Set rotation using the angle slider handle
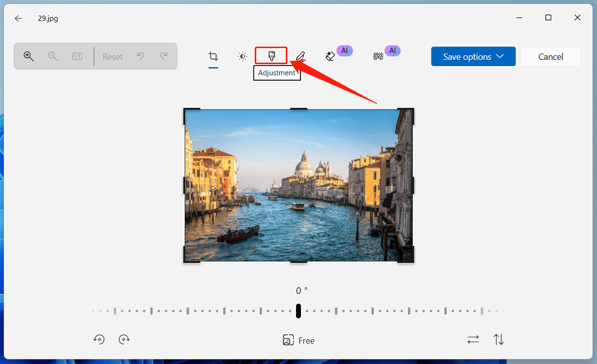597x364 pixels. click(x=298, y=311)
